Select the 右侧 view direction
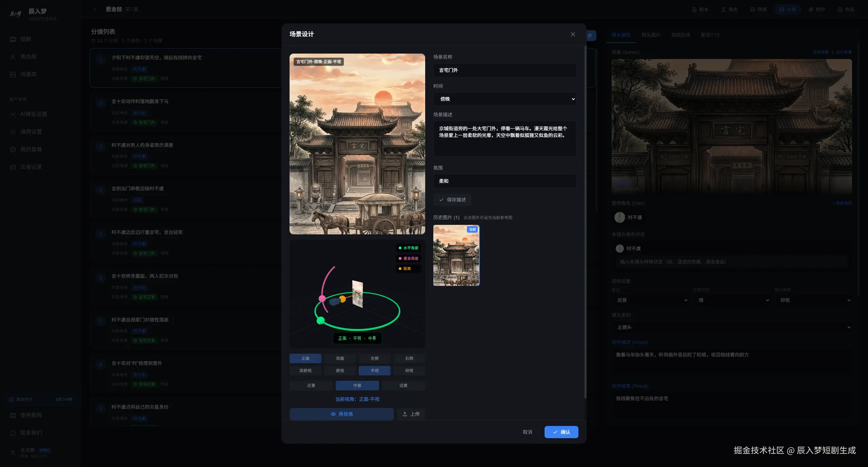Image resolution: width=868 pixels, height=467 pixels. 409,358
